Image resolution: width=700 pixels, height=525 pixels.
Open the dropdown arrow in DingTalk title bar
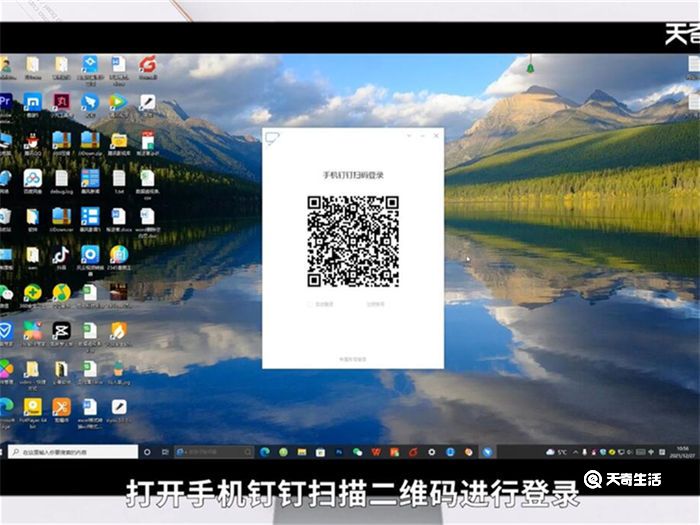407,135
